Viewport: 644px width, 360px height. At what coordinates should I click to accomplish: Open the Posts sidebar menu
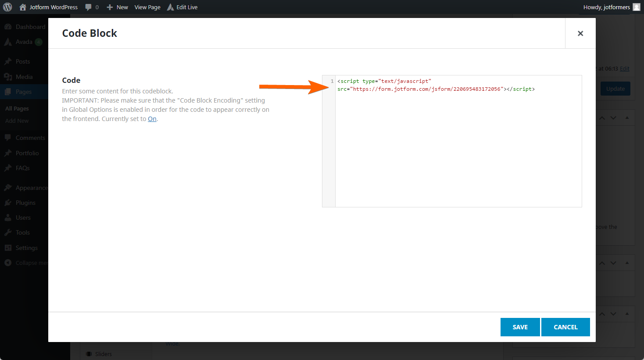23,61
